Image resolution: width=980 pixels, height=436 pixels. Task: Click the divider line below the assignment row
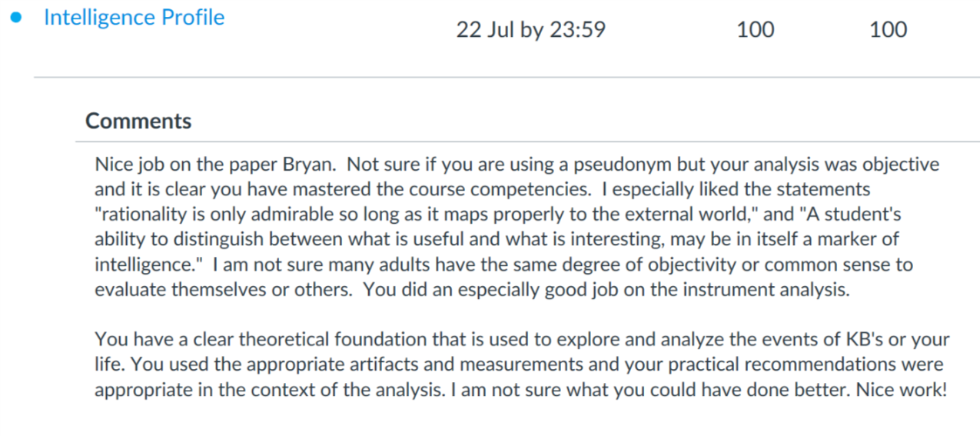507,77
